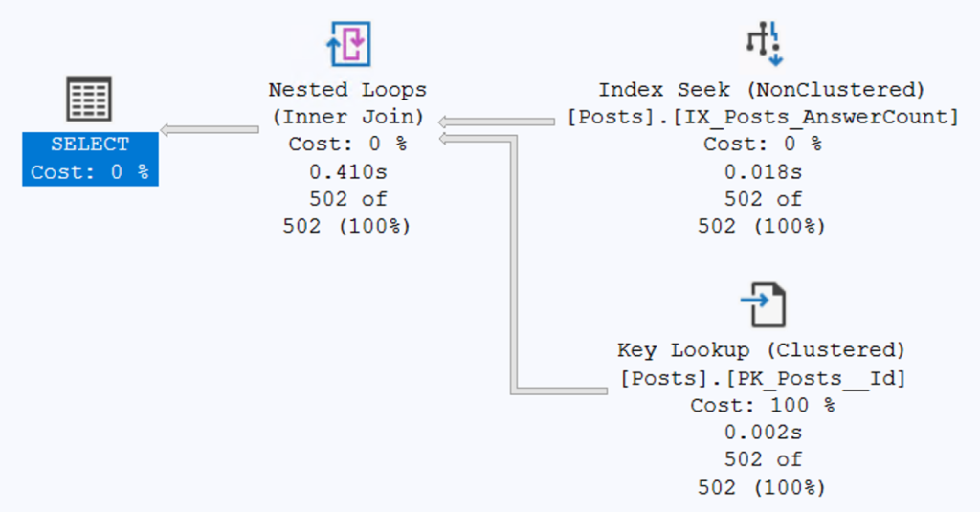Click the 0.002s Key Lookup duration
980x512 pixels.
point(762,433)
